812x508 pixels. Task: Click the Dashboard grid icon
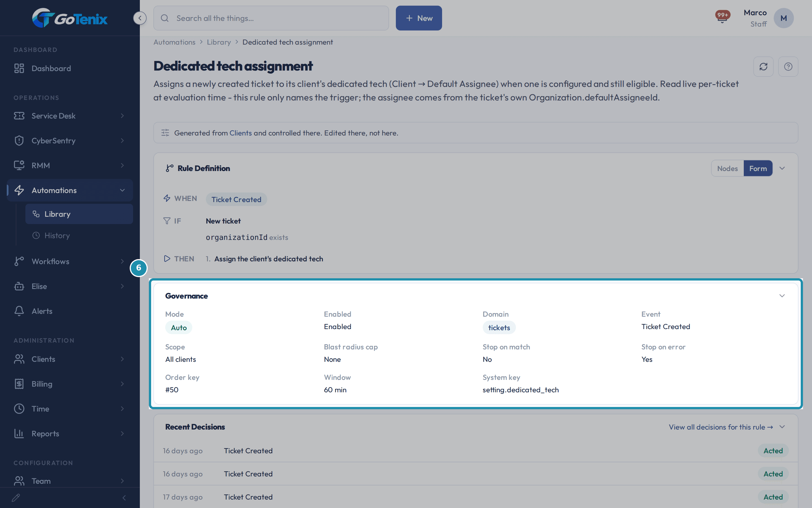[19, 68]
